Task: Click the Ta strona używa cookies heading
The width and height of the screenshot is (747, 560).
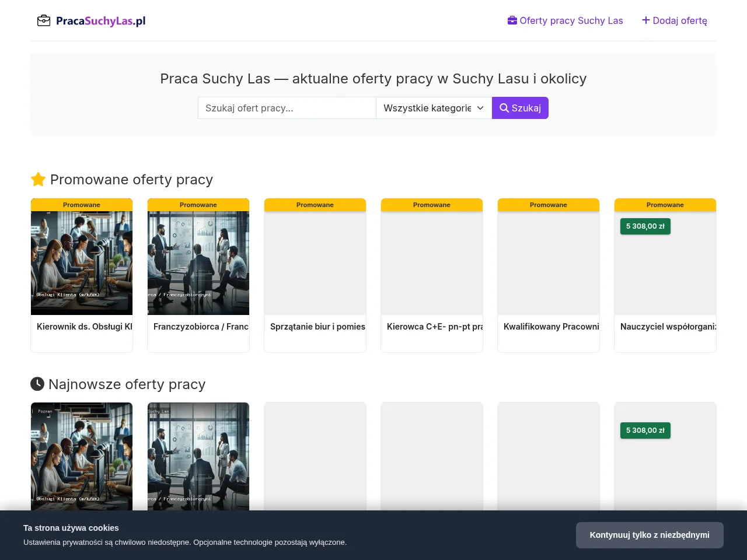Action: coord(71,528)
